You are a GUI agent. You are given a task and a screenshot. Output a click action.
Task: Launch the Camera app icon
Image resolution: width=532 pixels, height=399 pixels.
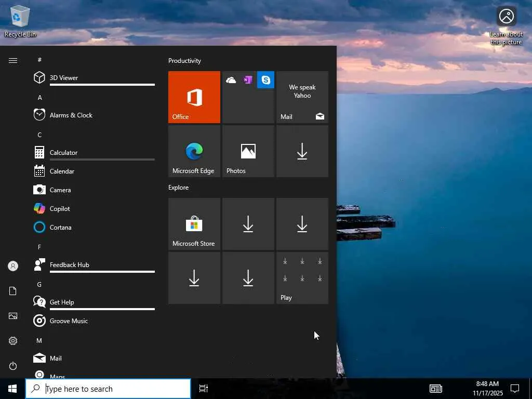click(x=39, y=190)
